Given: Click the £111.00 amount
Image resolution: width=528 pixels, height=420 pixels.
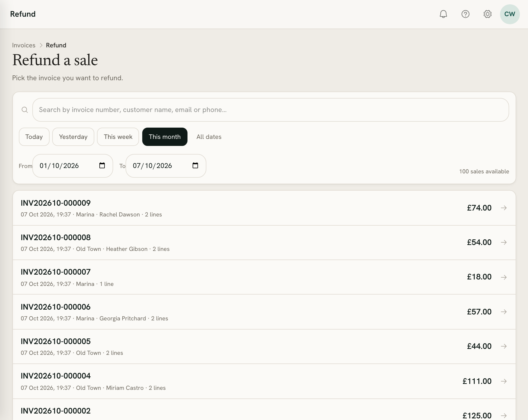Looking at the screenshot, I should tap(477, 381).
